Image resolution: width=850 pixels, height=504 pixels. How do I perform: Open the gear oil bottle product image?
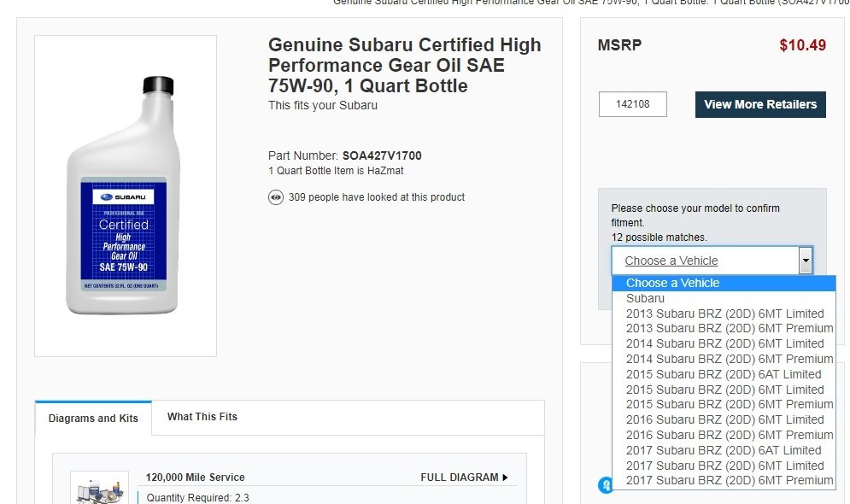click(126, 196)
